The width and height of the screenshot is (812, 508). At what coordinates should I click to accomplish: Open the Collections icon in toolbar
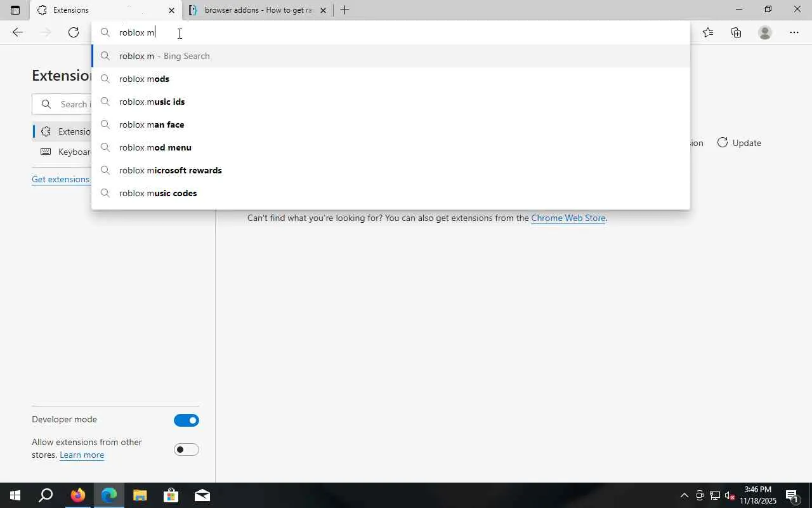pyautogui.click(x=736, y=32)
